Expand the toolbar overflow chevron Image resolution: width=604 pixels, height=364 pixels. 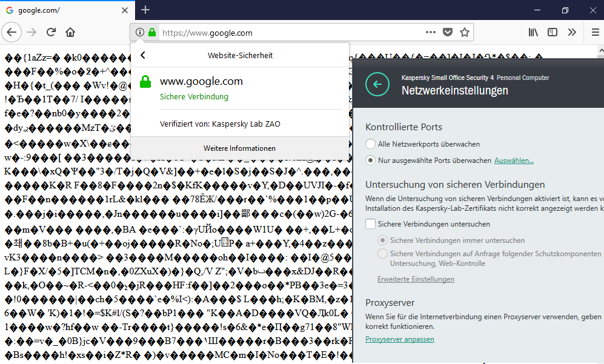[x=572, y=32]
